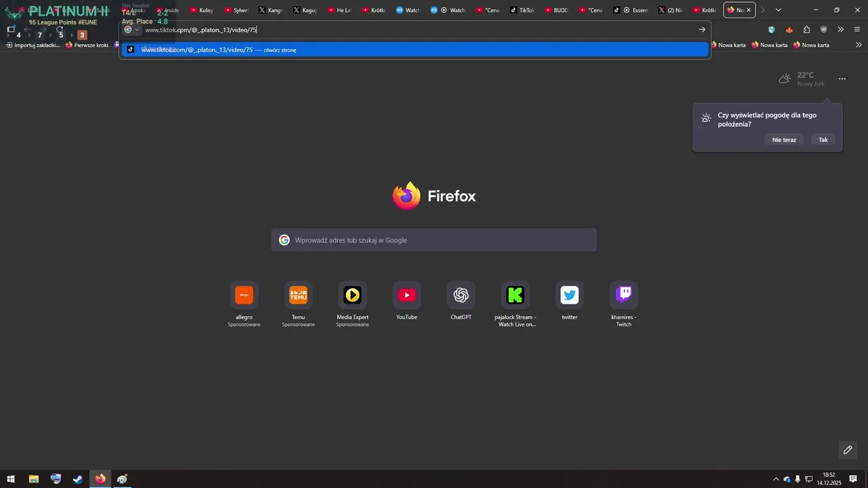
Task: Open the Temu sponsored shortcut
Action: (x=298, y=295)
